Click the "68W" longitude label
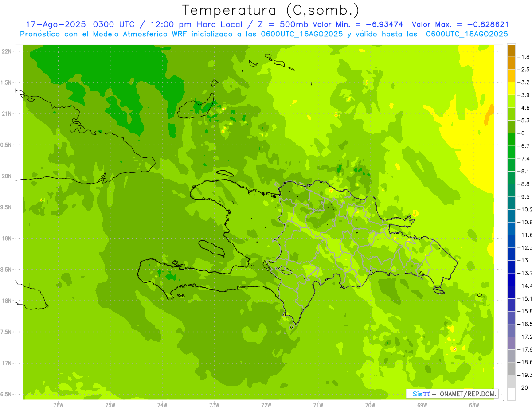This screenshot has height=411, width=532. tap(474, 405)
